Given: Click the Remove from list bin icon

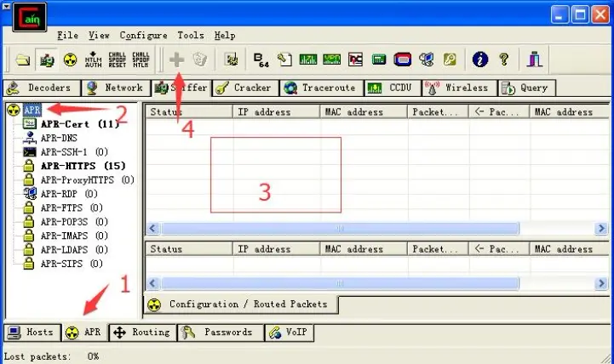Looking at the screenshot, I should pyautogui.click(x=200, y=60).
